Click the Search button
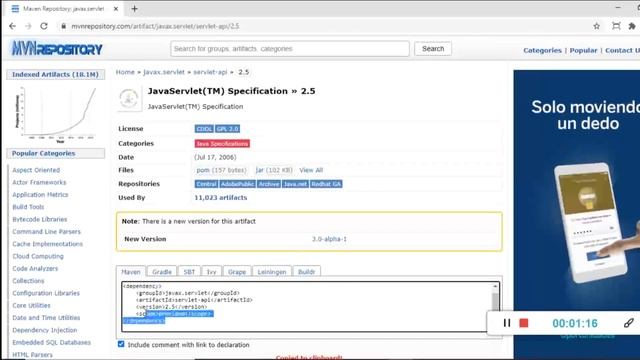Viewport: 640px width, 360px height. [433, 49]
